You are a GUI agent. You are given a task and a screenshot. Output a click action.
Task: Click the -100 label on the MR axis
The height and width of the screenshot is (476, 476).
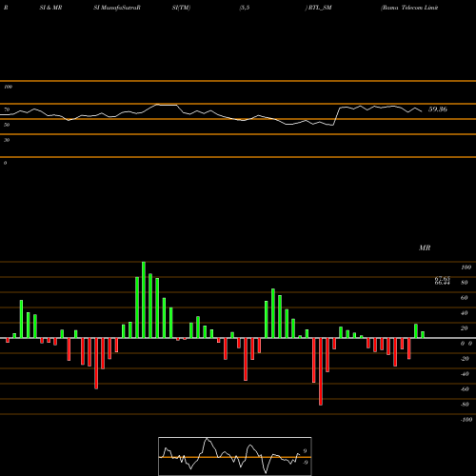point(466,420)
